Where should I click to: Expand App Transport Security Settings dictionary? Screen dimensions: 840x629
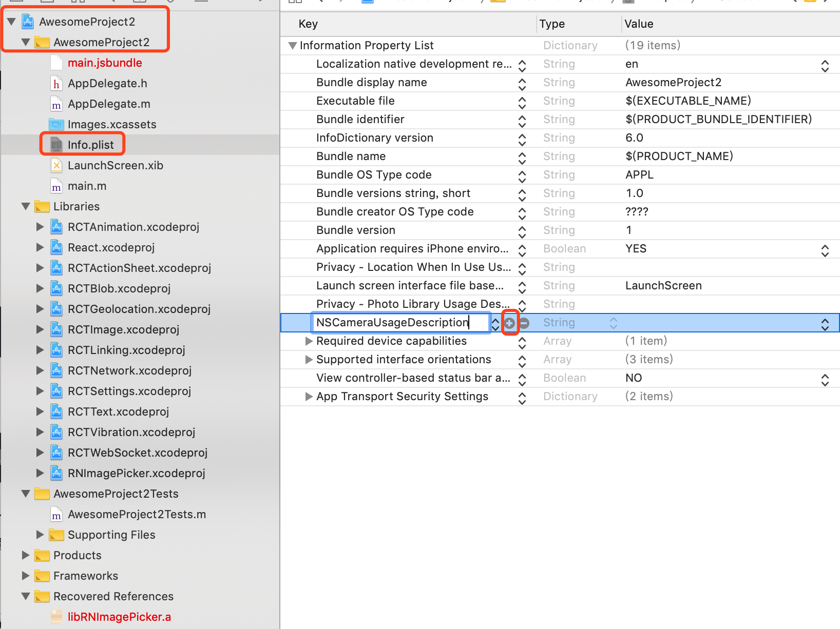(309, 397)
